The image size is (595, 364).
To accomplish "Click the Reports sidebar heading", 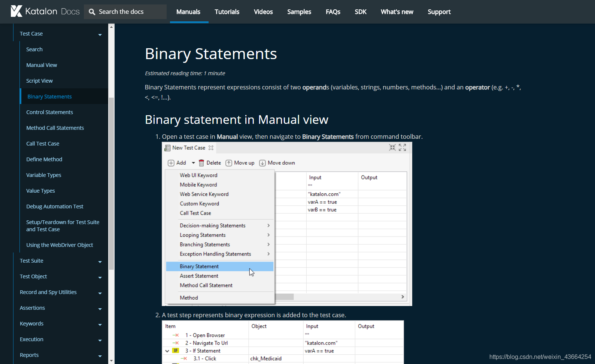I will click(x=29, y=355).
